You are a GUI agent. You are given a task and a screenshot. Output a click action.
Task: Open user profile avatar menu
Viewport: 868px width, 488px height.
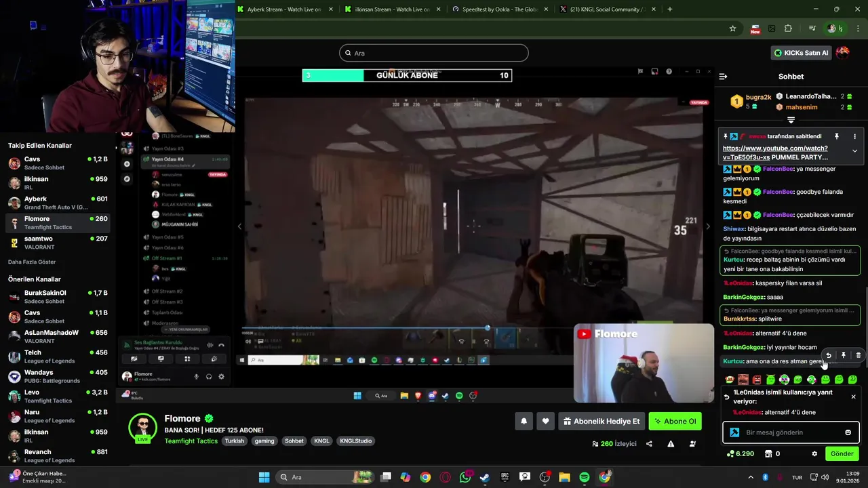click(843, 53)
